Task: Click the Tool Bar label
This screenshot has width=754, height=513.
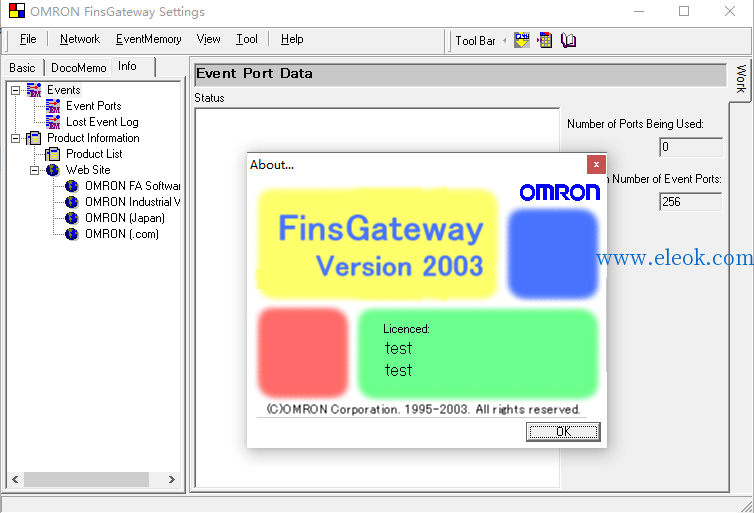Action: click(x=475, y=41)
